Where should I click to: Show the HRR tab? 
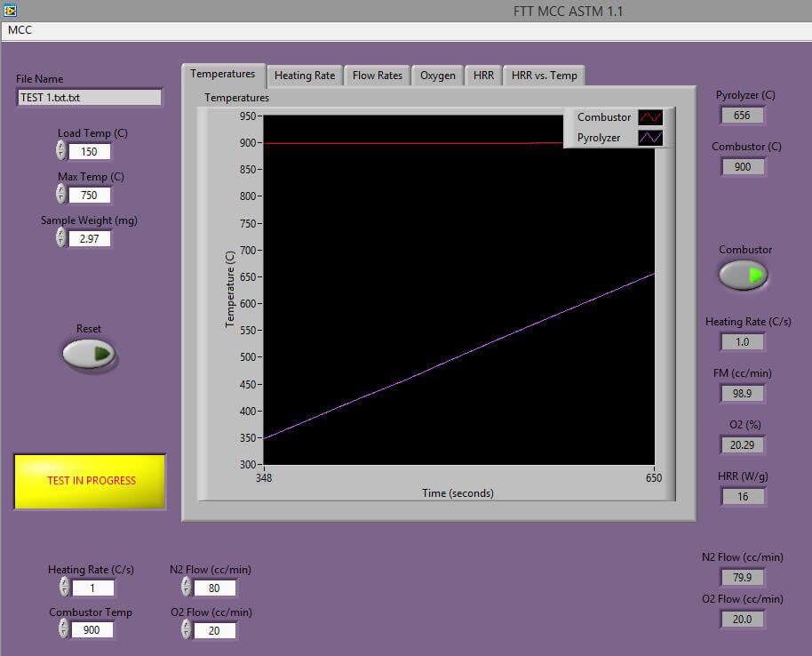[x=483, y=76]
